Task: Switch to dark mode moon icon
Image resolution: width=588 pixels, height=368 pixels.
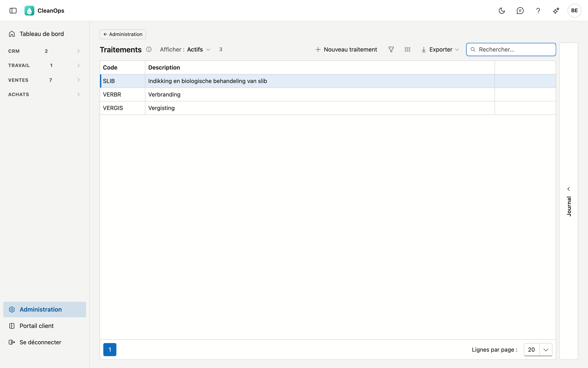Action: pos(502,10)
